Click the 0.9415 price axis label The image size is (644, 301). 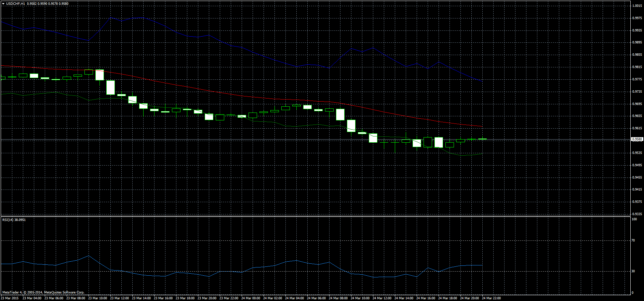coord(637,189)
